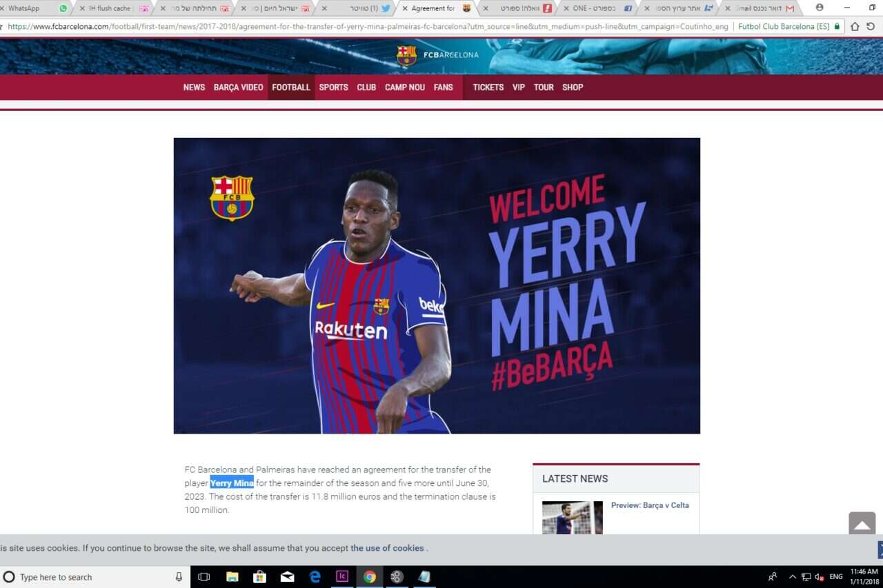Image resolution: width=883 pixels, height=588 pixels.
Task: Click the scroll-to-top arrow button
Action: pyautogui.click(x=862, y=525)
